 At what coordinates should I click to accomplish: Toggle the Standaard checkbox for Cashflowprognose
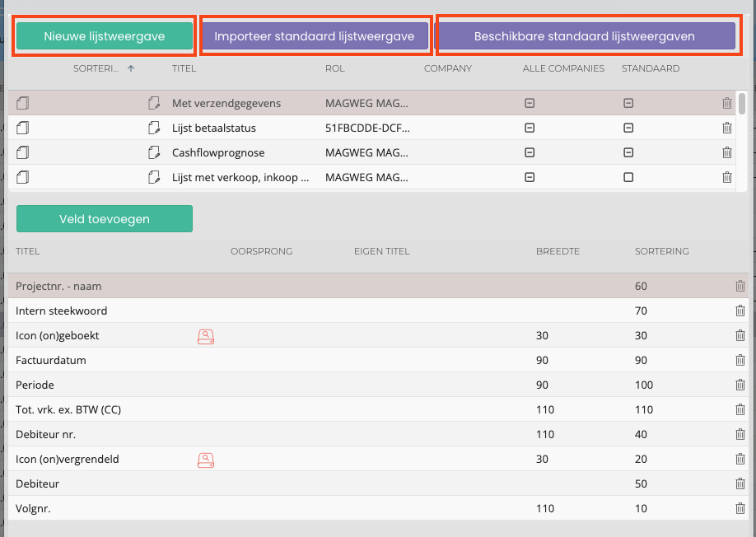click(628, 152)
